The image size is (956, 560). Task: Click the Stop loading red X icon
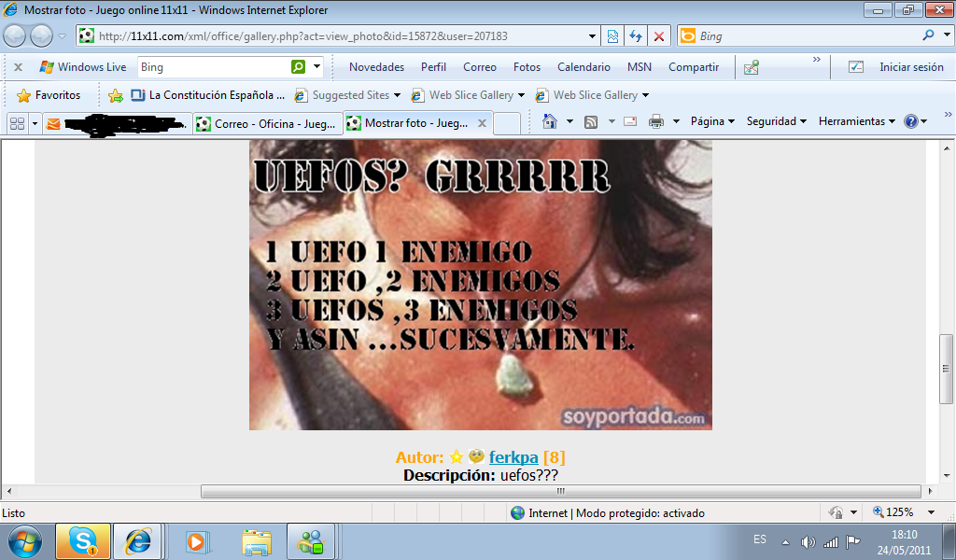[x=659, y=36]
